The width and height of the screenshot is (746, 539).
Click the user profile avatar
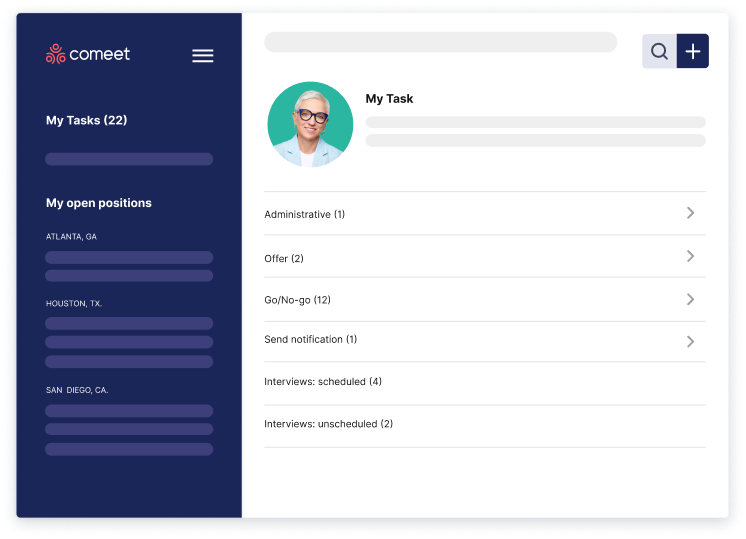[x=310, y=124]
